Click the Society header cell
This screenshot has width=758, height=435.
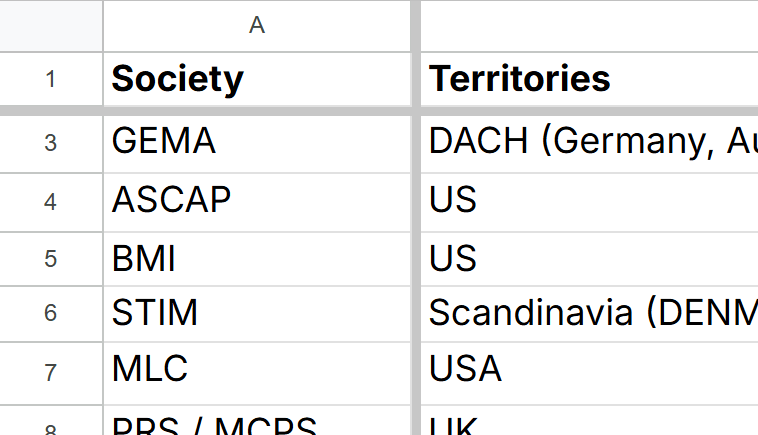(x=257, y=79)
